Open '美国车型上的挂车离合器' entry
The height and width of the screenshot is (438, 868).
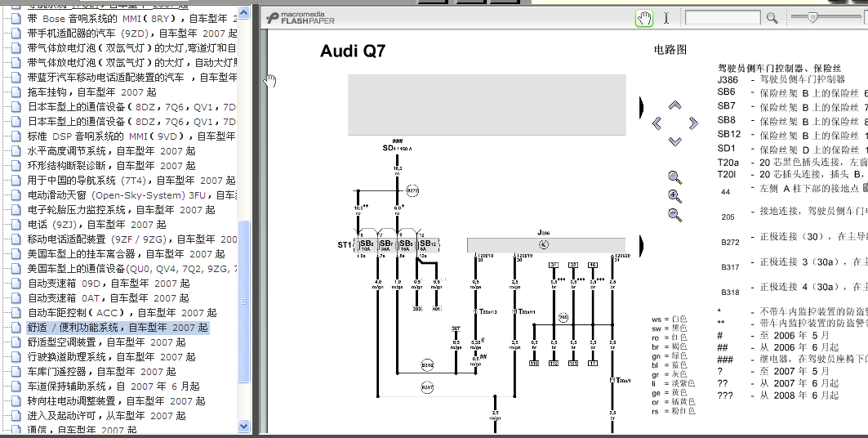(127, 253)
